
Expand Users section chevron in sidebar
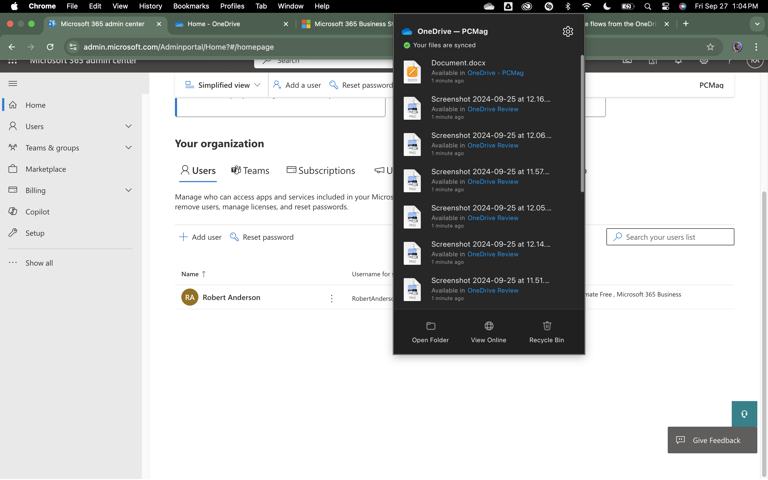click(x=128, y=126)
